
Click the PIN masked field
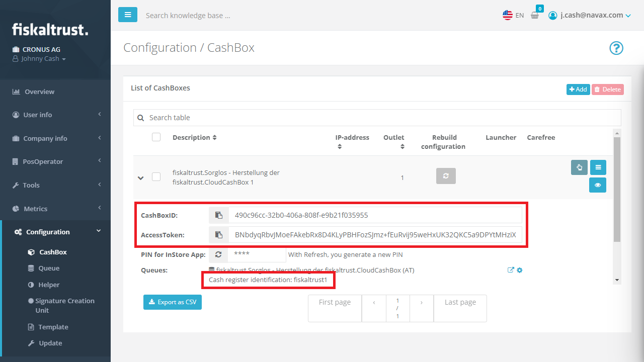[257, 254]
